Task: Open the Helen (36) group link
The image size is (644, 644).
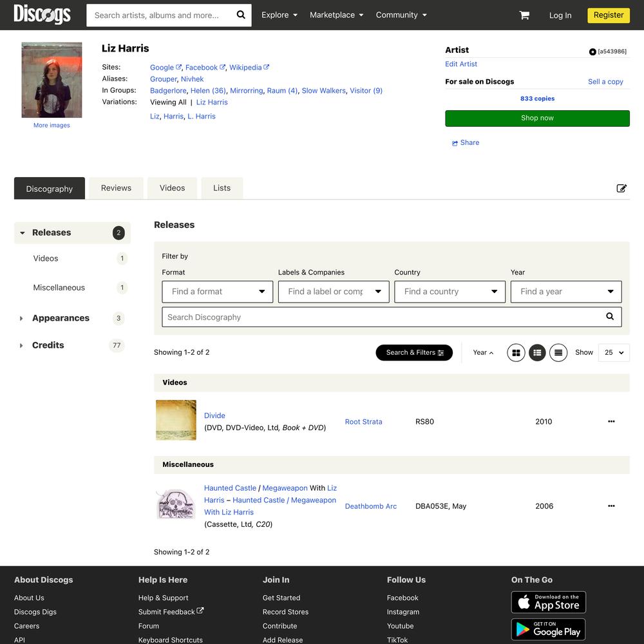Action: [x=208, y=90]
